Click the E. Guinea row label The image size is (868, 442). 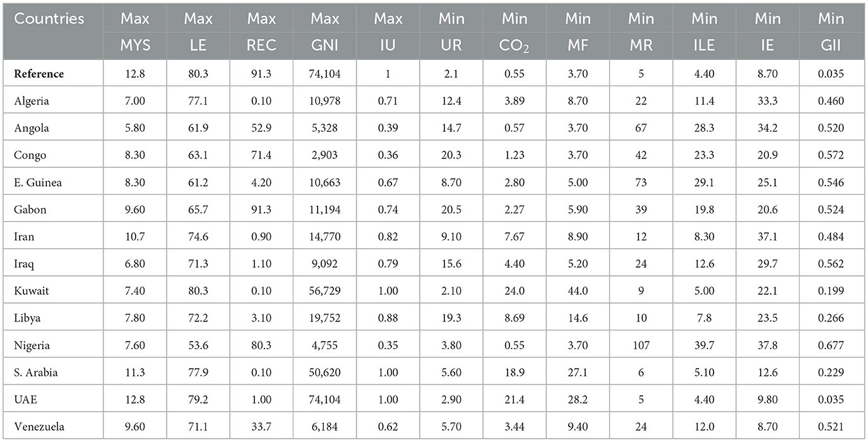tap(38, 182)
